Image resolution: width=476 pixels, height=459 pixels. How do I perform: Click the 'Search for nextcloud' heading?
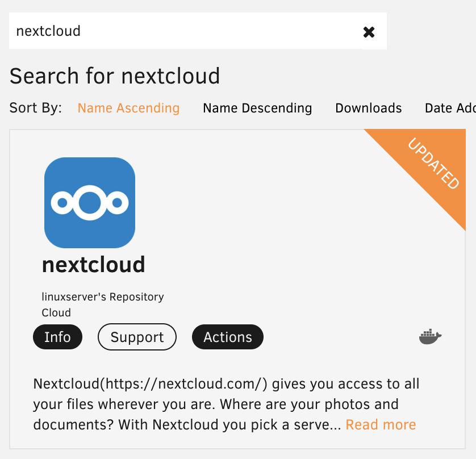pyautogui.click(x=115, y=76)
